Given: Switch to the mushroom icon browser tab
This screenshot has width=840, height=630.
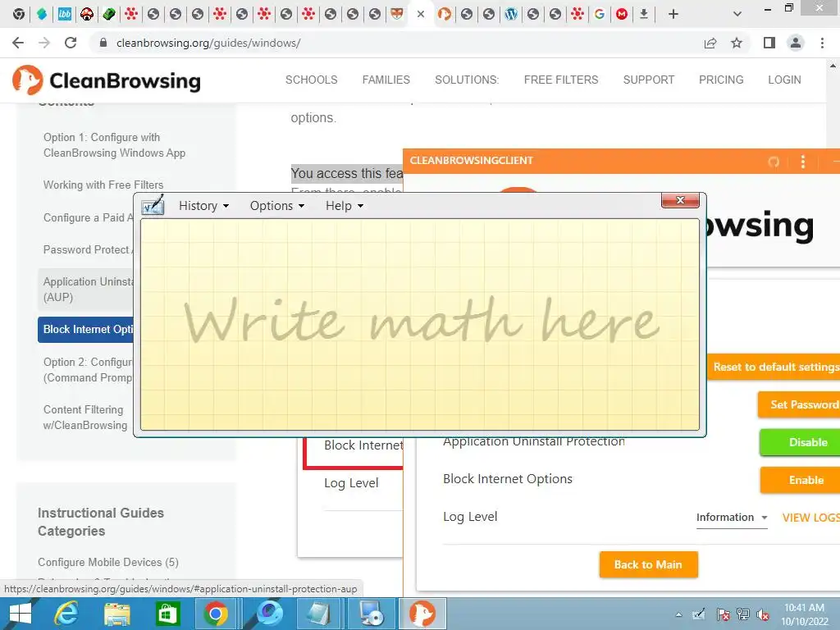Looking at the screenshot, I should click(x=87, y=14).
